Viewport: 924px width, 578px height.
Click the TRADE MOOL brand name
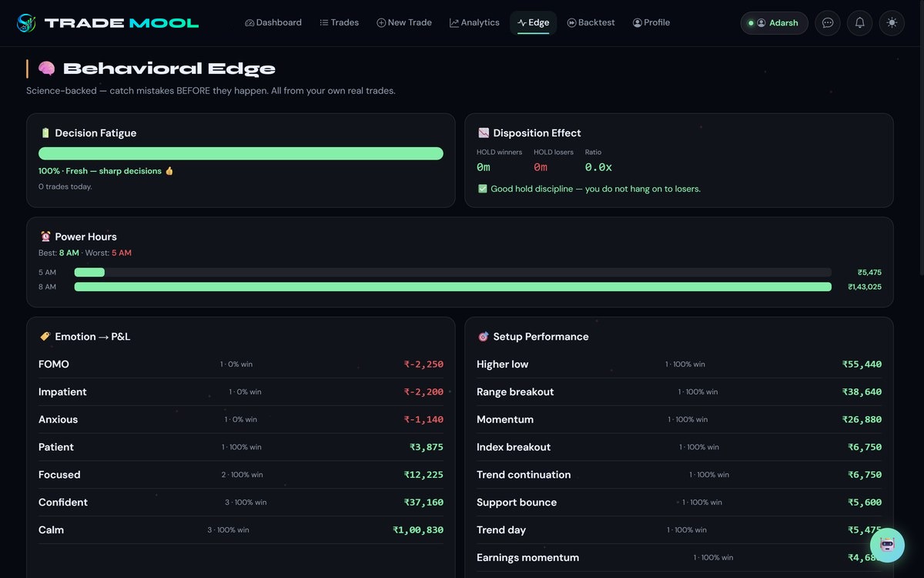click(122, 23)
